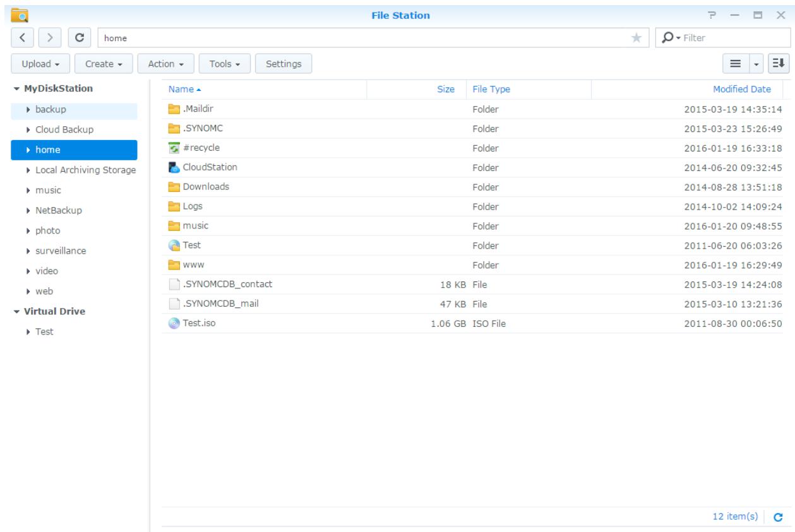This screenshot has width=795, height=532.
Task: Click the 2016-01-20 09:48:55 date
Action: click(x=734, y=227)
